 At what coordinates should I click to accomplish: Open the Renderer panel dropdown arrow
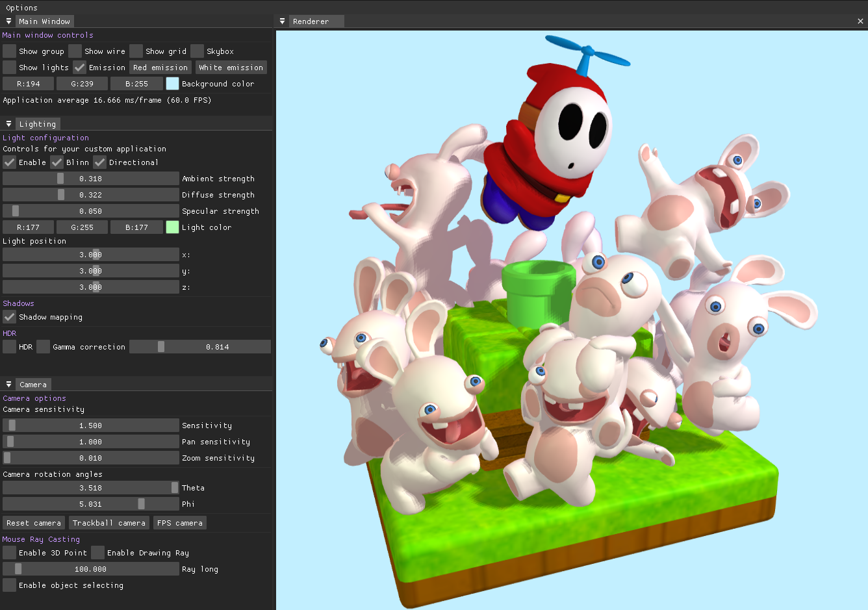282,21
